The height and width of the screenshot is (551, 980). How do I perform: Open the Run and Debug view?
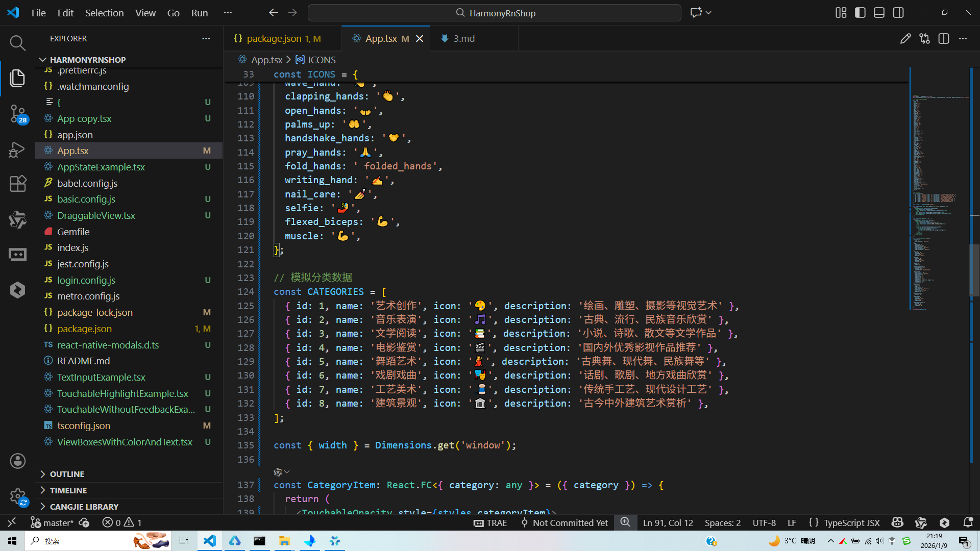[17, 149]
